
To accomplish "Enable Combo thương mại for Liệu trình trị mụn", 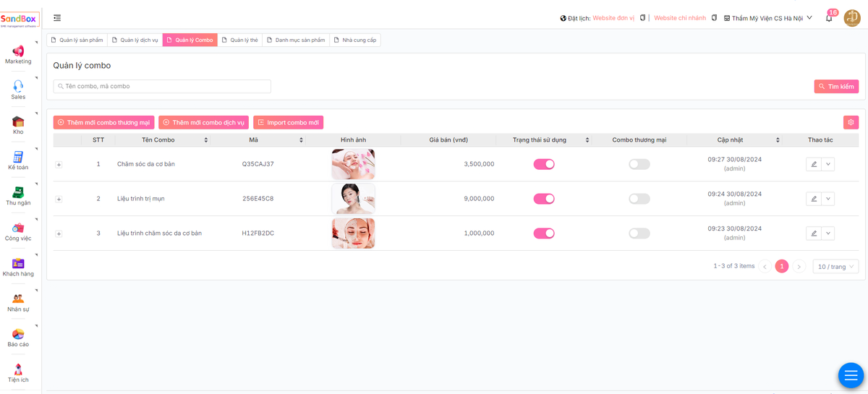I will [639, 199].
